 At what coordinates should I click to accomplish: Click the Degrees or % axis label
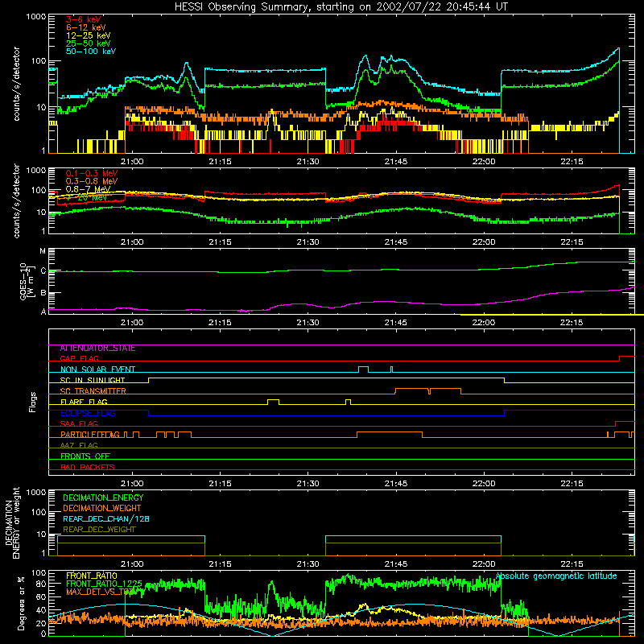(x=21, y=603)
